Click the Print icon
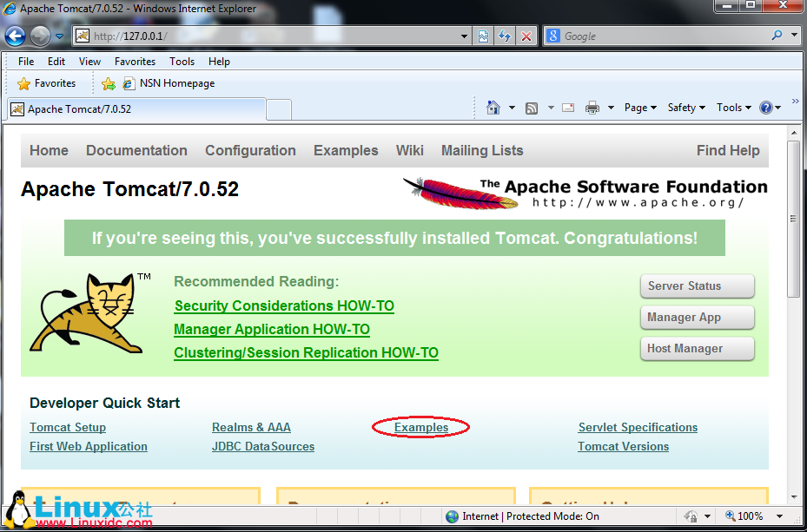 pyautogui.click(x=594, y=107)
